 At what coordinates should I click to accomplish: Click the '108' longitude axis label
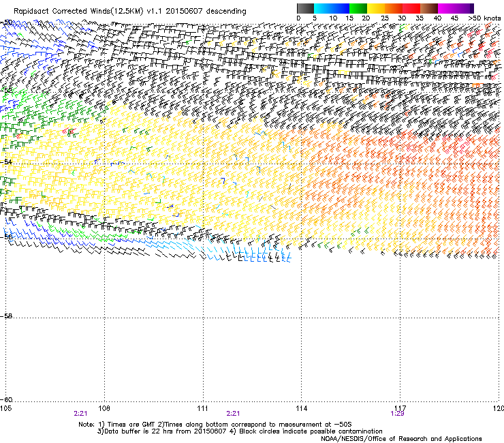[x=104, y=408]
